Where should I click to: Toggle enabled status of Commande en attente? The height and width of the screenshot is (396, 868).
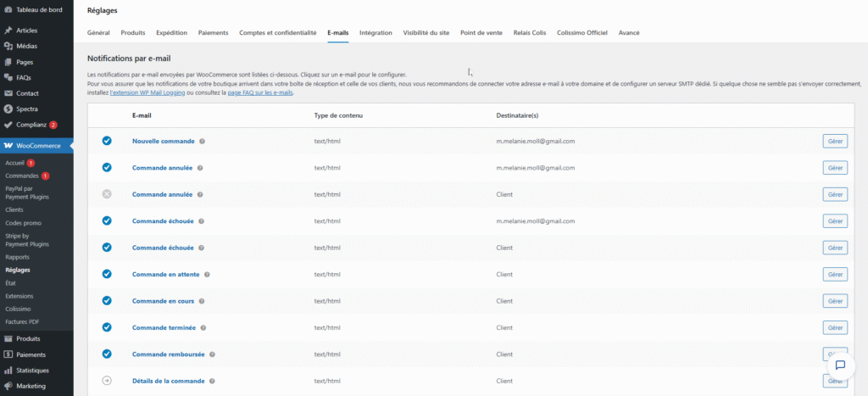tap(107, 274)
